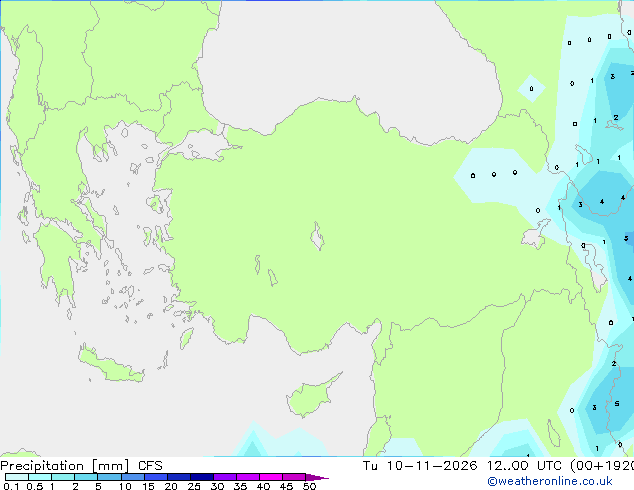Click the 0.5–1 mm legend swatch
The width and height of the screenshot is (634, 490).
point(40,477)
